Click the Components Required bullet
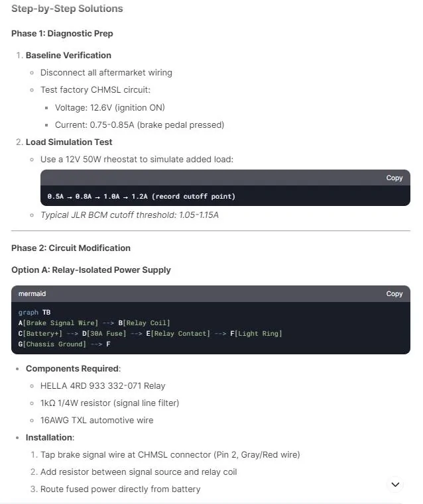423x504 pixels. 73,369
